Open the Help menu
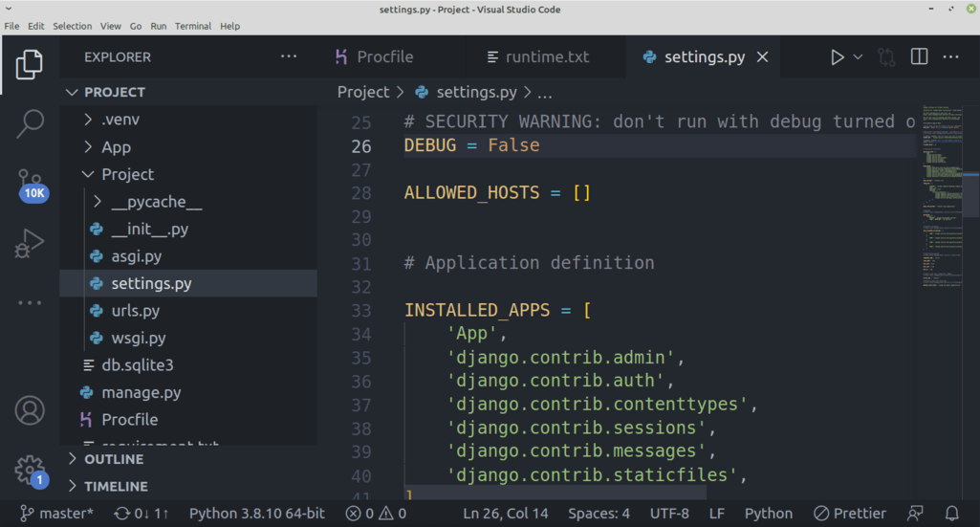Image resolution: width=980 pixels, height=527 pixels. [230, 26]
